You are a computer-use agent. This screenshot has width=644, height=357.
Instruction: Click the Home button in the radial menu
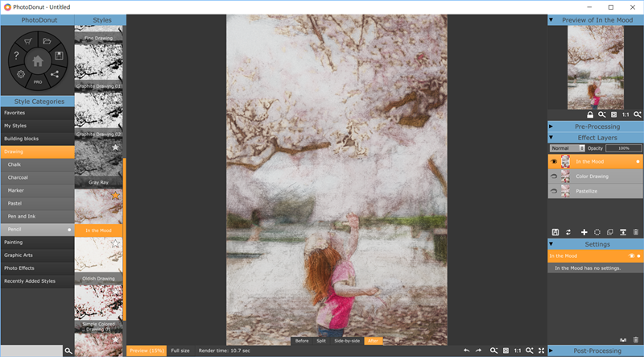(x=37, y=60)
